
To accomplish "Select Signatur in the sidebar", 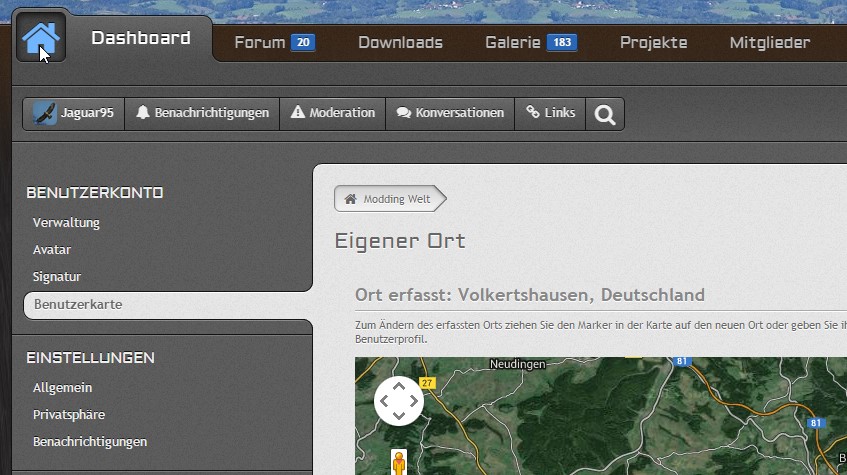I will [57, 276].
